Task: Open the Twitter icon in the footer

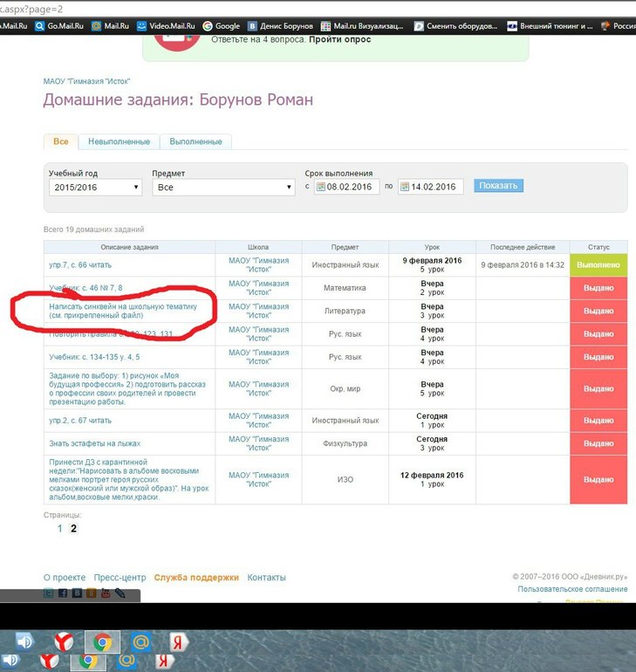Action: tap(49, 593)
